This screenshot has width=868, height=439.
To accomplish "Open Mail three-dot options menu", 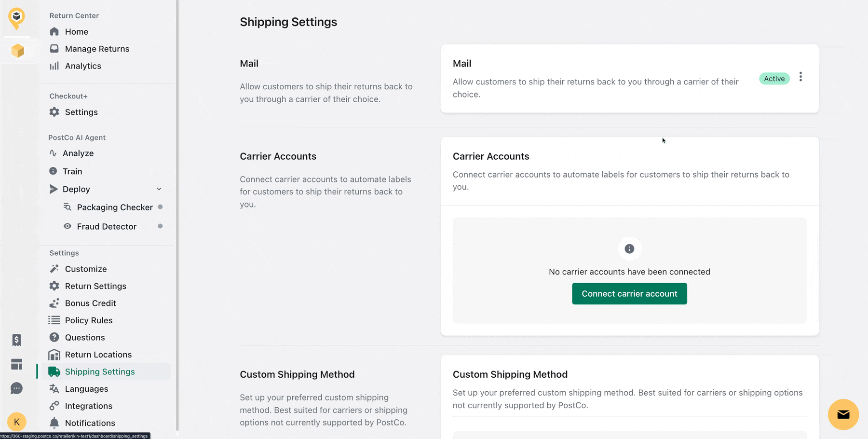I will (x=800, y=77).
